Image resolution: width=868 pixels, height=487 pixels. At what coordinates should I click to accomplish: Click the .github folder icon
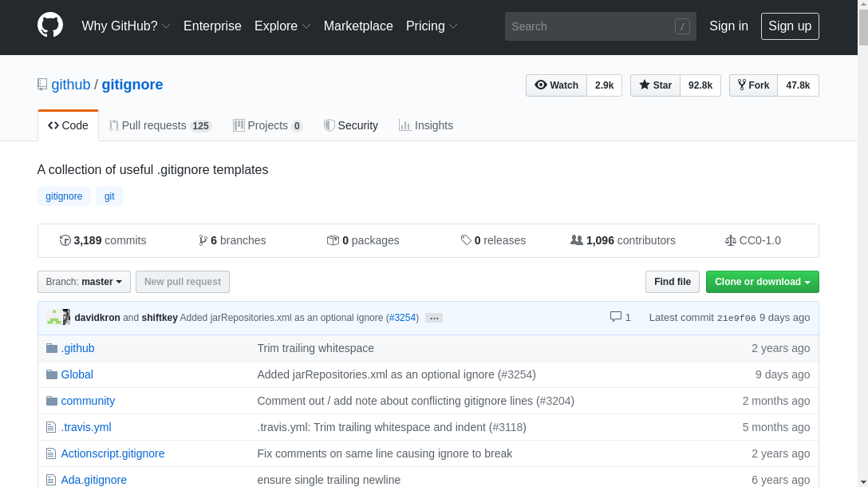click(51, 347)
